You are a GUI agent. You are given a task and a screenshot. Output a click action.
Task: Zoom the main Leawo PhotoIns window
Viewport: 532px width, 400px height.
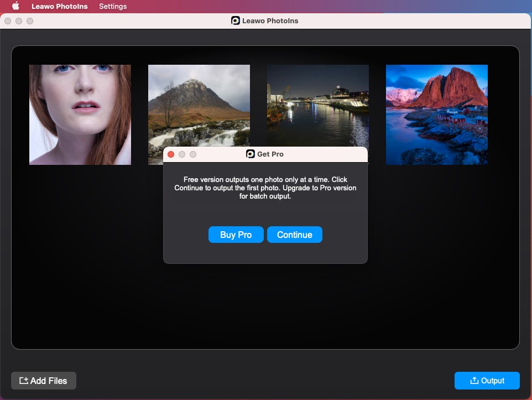pyautogui.click(x=30, y=21)
